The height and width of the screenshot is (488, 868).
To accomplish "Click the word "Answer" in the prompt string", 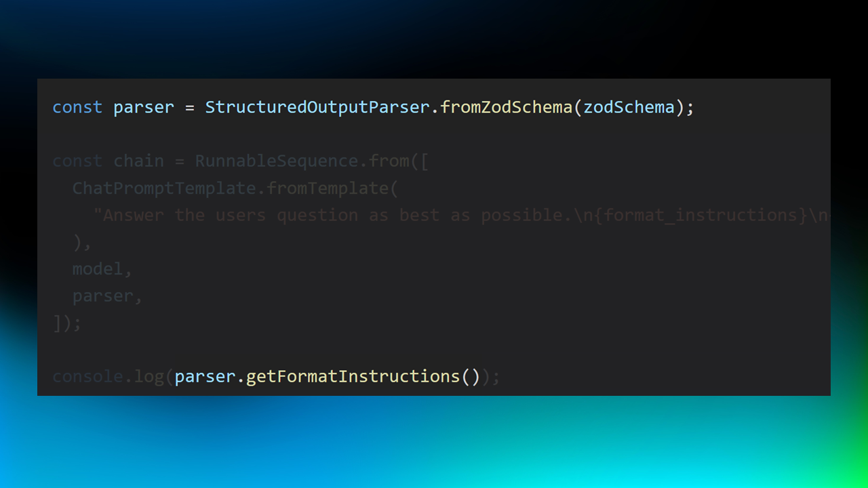I will point(134,216).
